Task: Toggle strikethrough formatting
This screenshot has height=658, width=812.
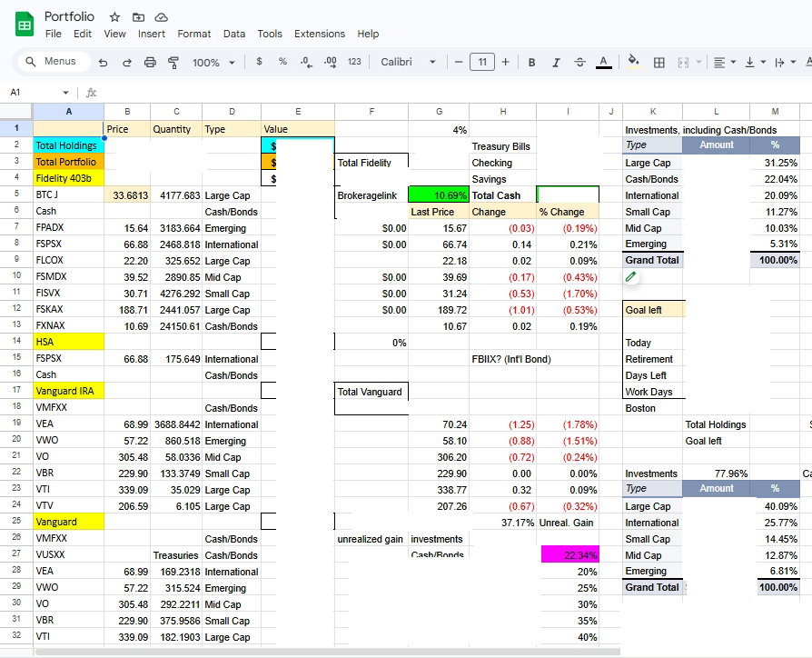Action: pos(579,63)
